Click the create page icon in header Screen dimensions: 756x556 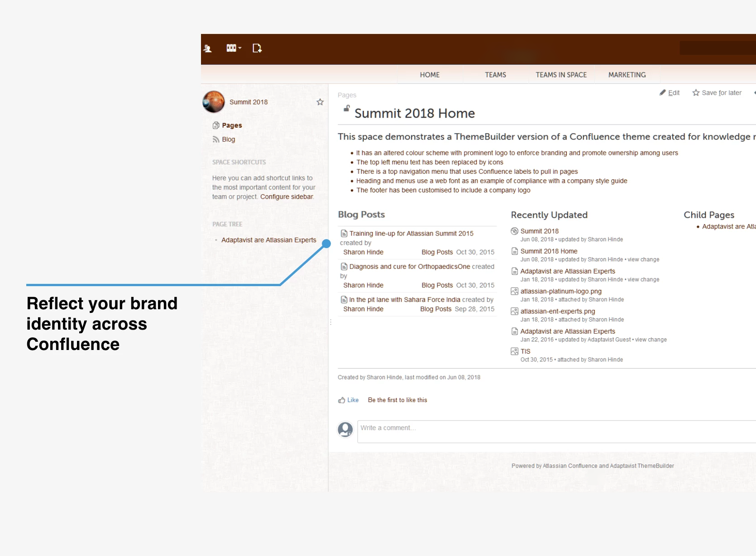tap(257, 48)
